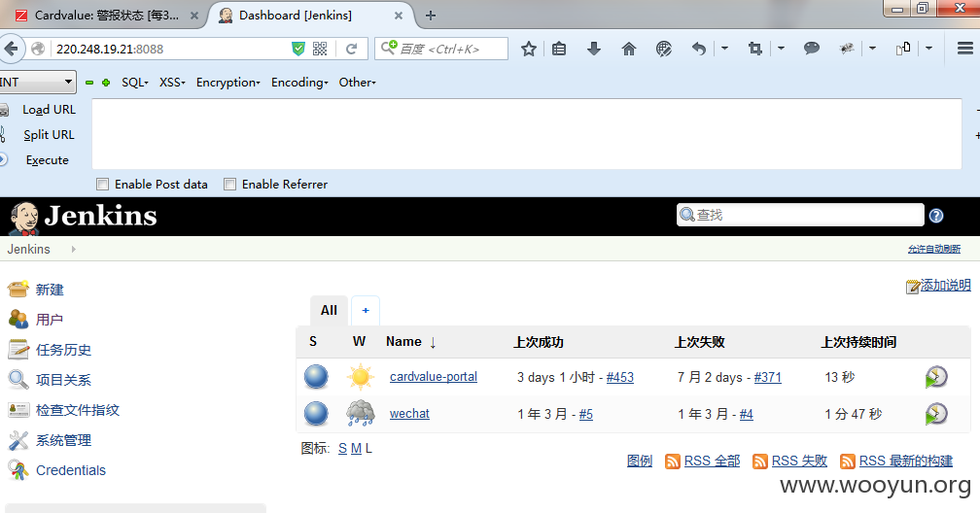Open the cardvalue-portal job link
Screen dimensions: 980x513
pyautogui.click(x=434, y=377)
